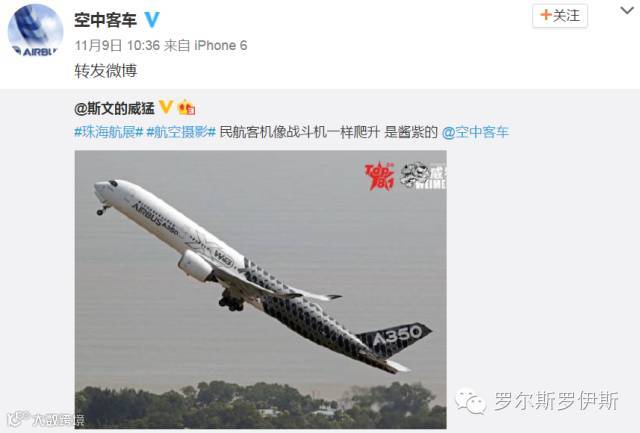Click the WeChat logo watermark

tap(471, 401)
